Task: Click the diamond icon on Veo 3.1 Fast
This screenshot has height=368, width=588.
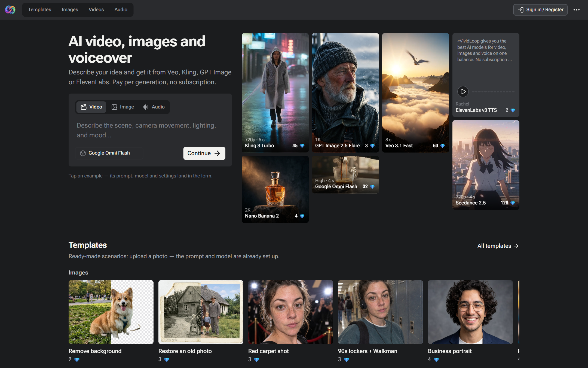Action: (442, 146)
